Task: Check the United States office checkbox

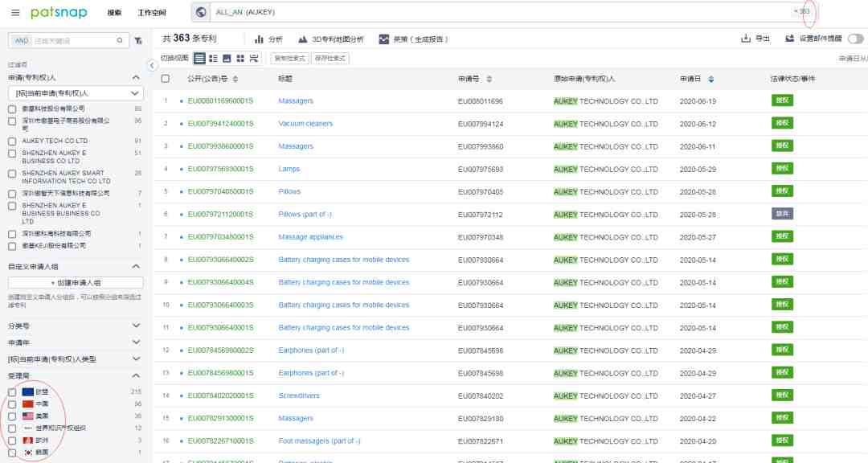Action: click(x=12, y=416)
